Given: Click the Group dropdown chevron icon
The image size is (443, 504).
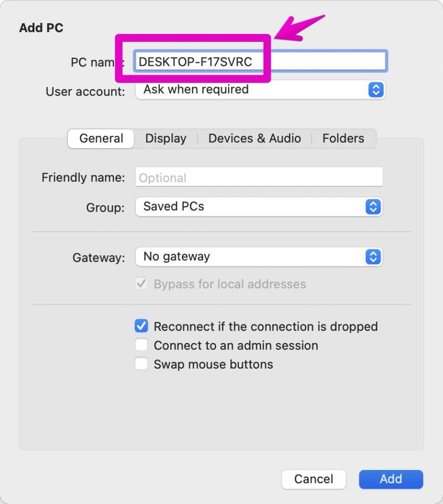Looking at the screenshot, I should (373, 207).
